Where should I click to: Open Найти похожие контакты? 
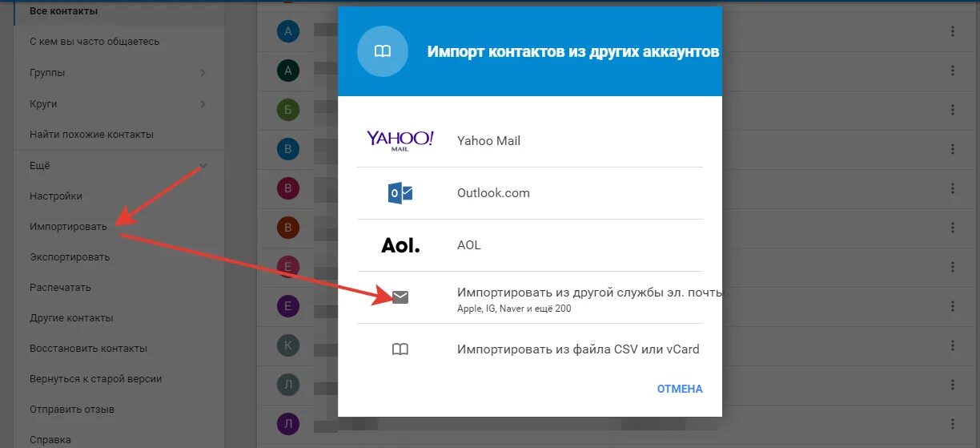(x=91, y=135)
